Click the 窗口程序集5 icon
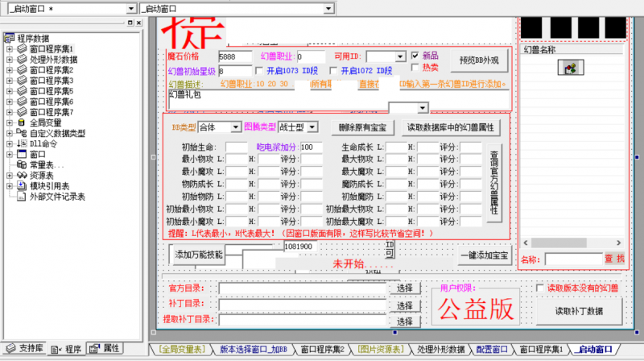 [x=22, y=91]
